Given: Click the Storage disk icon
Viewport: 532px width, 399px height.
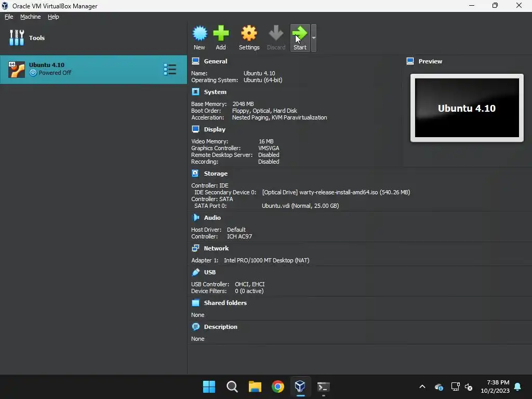Looking at the screenshot, I should pyautogui.click(x=195, y=173).
